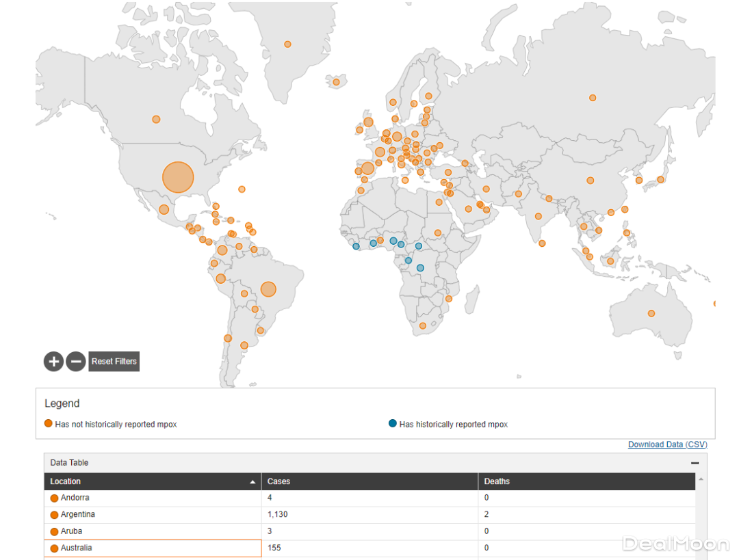739x560 pixels.
Task: Select the Argentina row in the data table
Action: pyautogui.click(x=78, y=514)
